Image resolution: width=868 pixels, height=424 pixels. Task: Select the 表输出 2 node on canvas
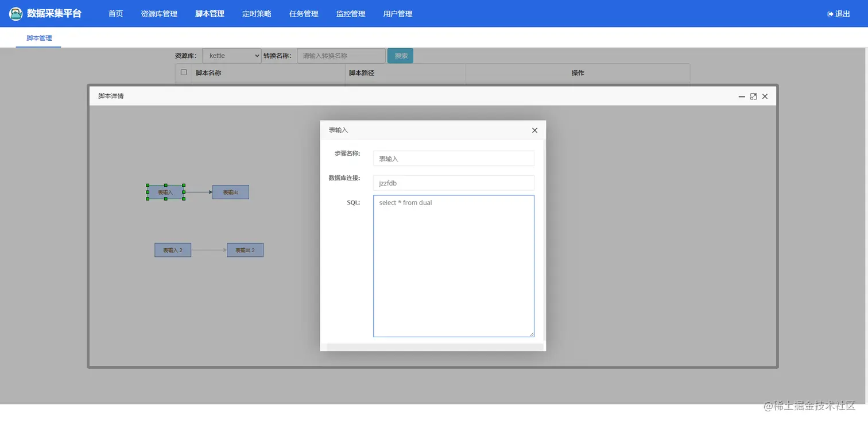[245, 250]
